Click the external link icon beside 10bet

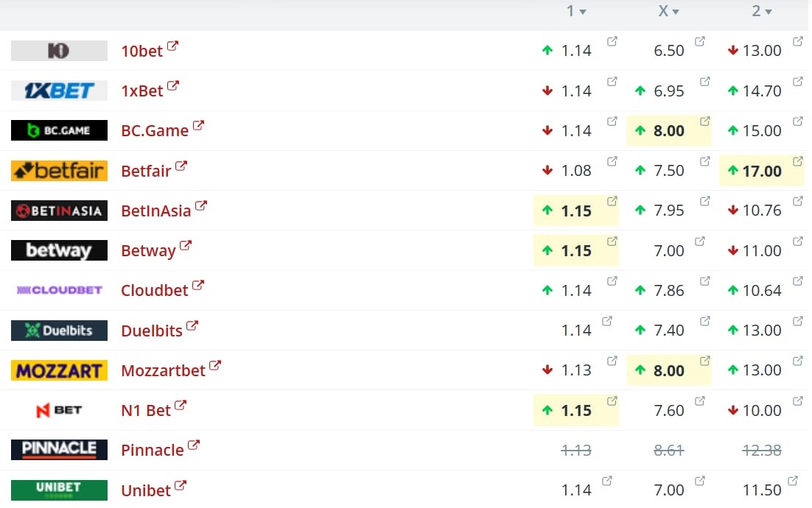pyautogui.click(x=172, y=46)
